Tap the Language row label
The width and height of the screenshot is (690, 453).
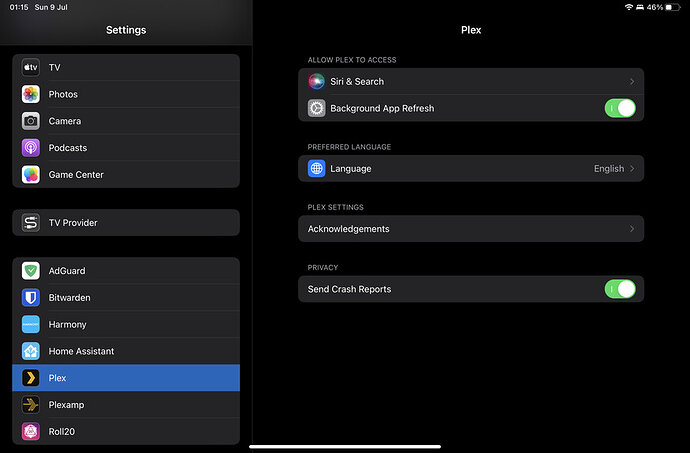click(x=351, y=169)
